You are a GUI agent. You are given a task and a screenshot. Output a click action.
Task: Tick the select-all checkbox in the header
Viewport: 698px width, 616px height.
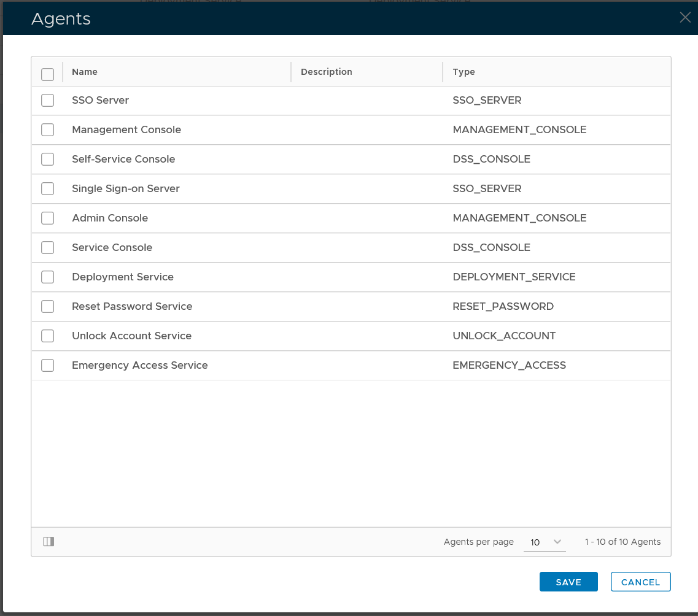pyautogui.click(x=48, y=74)
